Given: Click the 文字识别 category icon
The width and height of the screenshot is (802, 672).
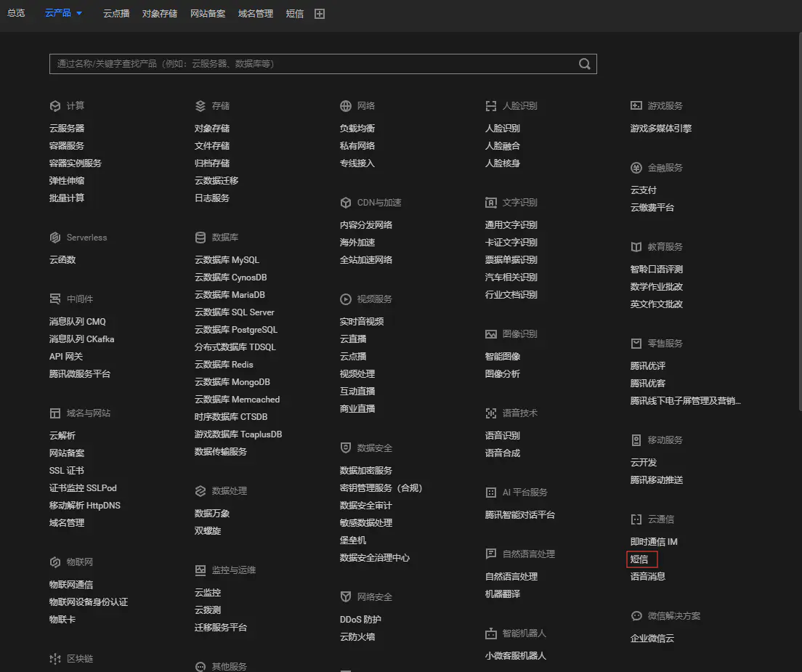Looking at the screenshot, I should point(491,203).
